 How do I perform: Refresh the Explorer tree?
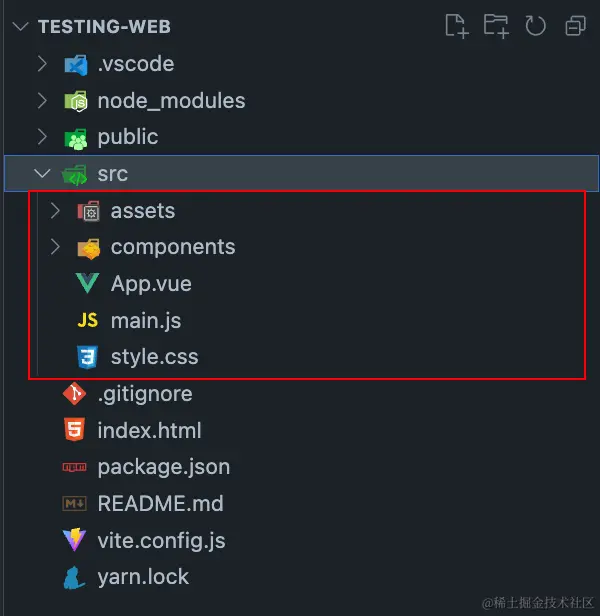(x=535, y=27)
